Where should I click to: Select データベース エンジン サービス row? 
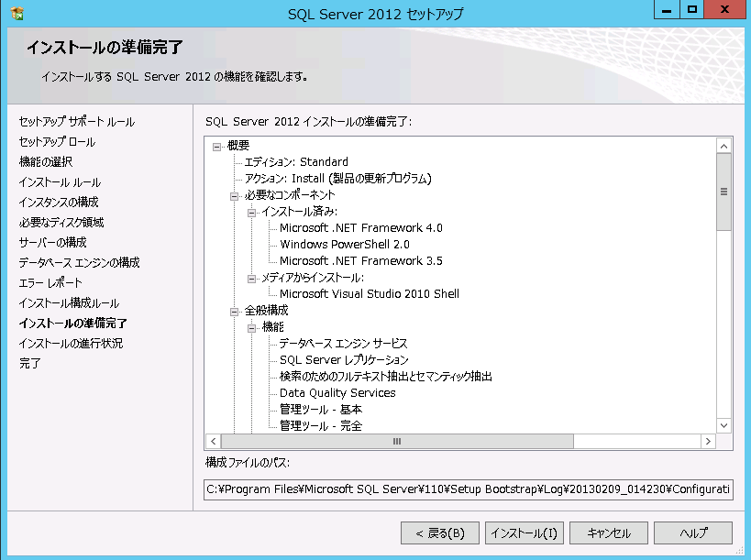pyautogui.click(x=344, y=344)
